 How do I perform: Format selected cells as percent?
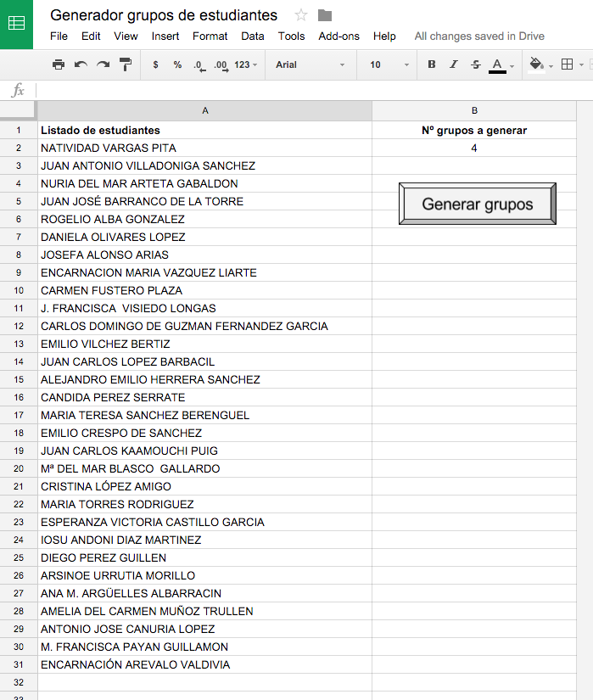(177, 64)
